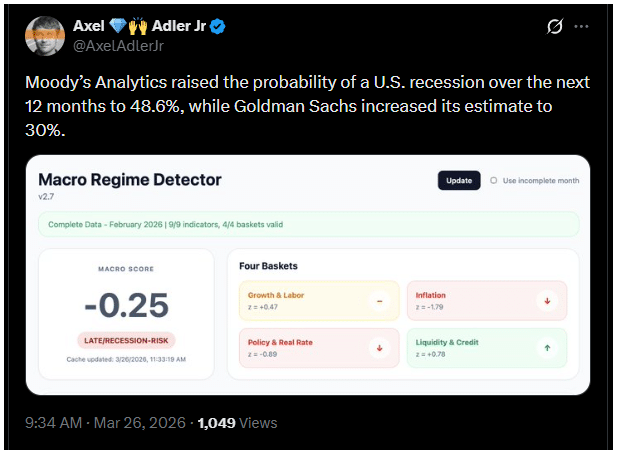Click the Complete Data February 2026 status banner

pyautogui.click(x=308, y=224)
